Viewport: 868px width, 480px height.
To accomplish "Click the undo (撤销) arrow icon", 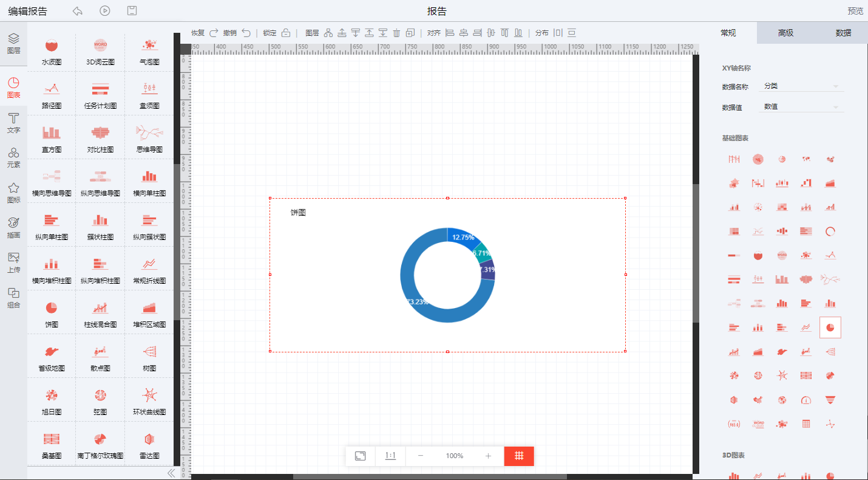I will (246, 33).
